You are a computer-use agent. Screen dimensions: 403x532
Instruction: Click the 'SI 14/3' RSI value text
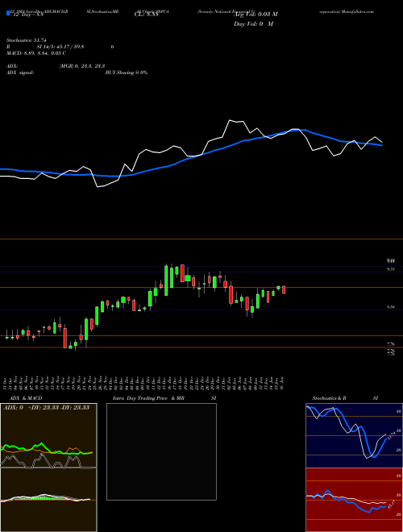click(x=60, y=47)
